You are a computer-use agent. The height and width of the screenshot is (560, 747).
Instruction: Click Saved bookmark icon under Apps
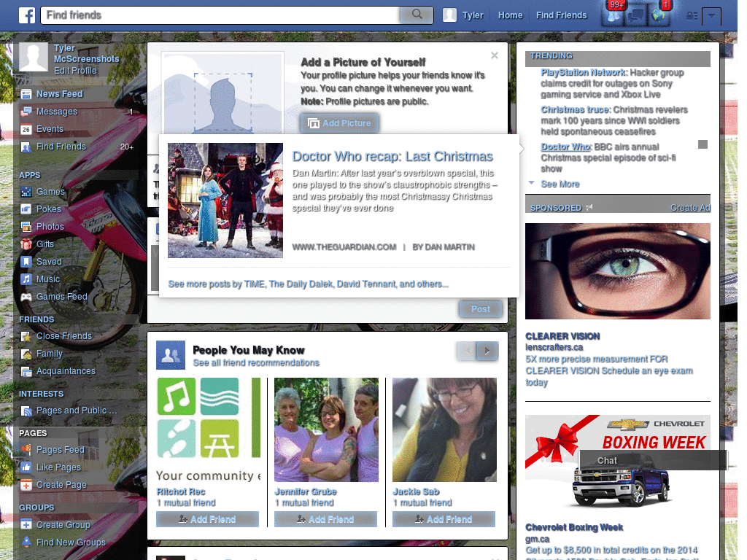[26, 262]
